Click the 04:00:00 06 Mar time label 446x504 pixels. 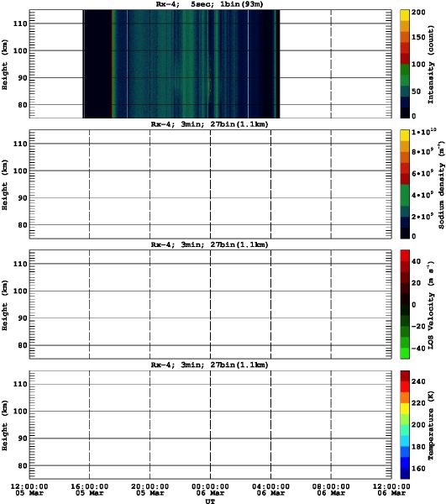[270, 490]
